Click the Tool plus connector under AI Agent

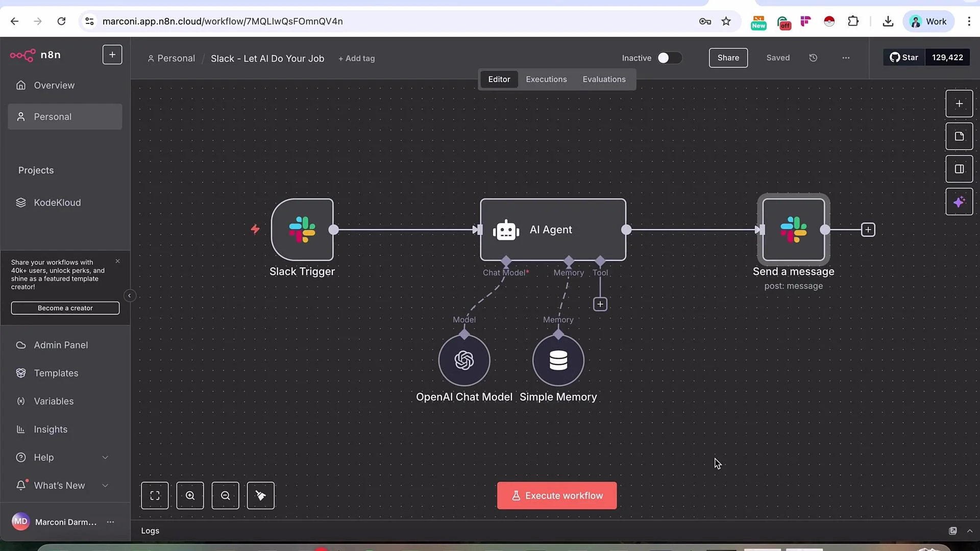(x=600, y=304)
